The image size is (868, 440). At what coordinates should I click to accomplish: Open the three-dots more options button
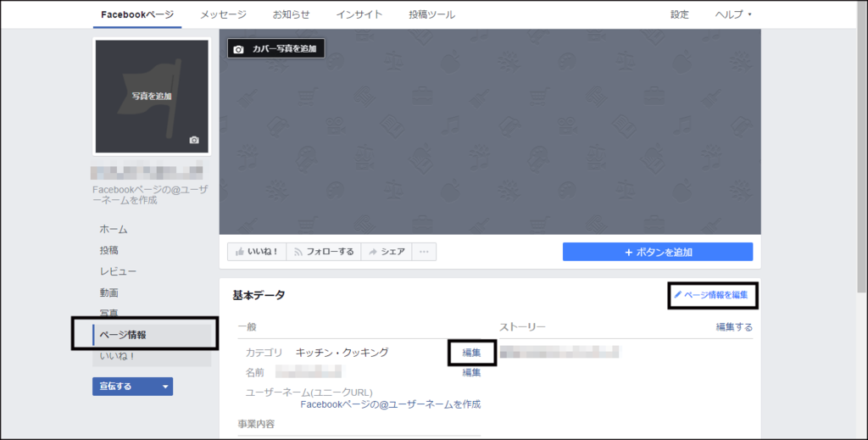tap(424, 252)
